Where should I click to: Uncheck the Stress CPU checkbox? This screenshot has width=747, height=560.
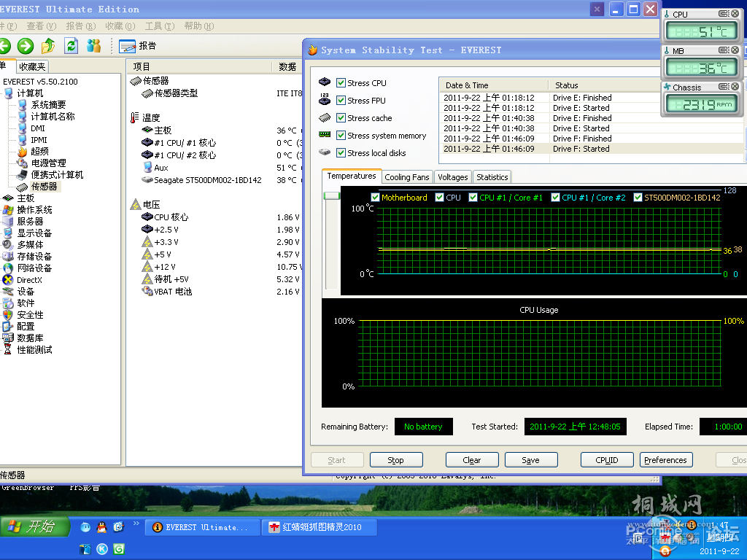click(x=341, y=83)
